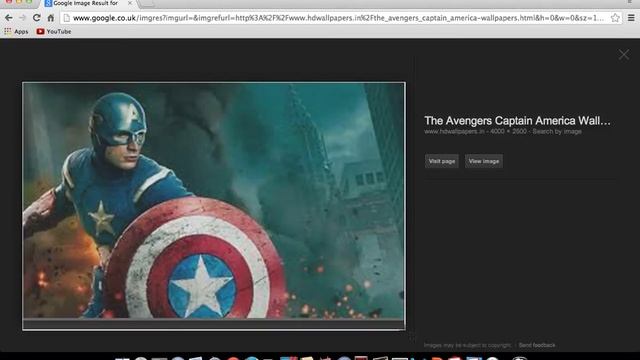Click the new tab button
This screenshot has height=360, width=640.
(147, 4)
